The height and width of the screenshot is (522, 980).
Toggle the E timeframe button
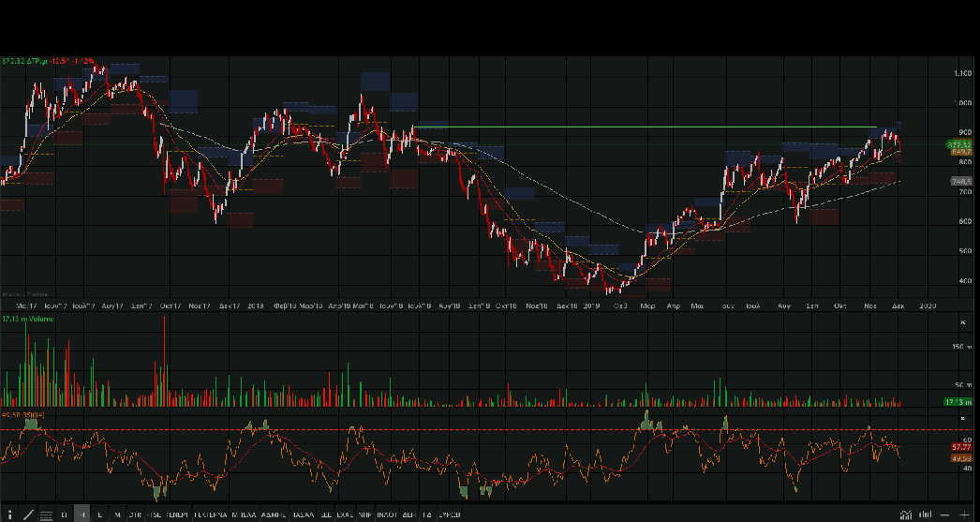99,515
